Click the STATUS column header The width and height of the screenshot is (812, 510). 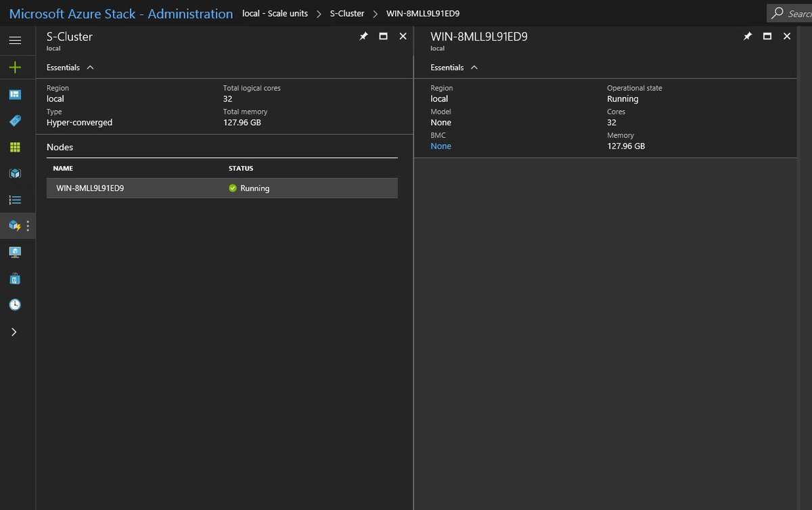coord(241,168)
